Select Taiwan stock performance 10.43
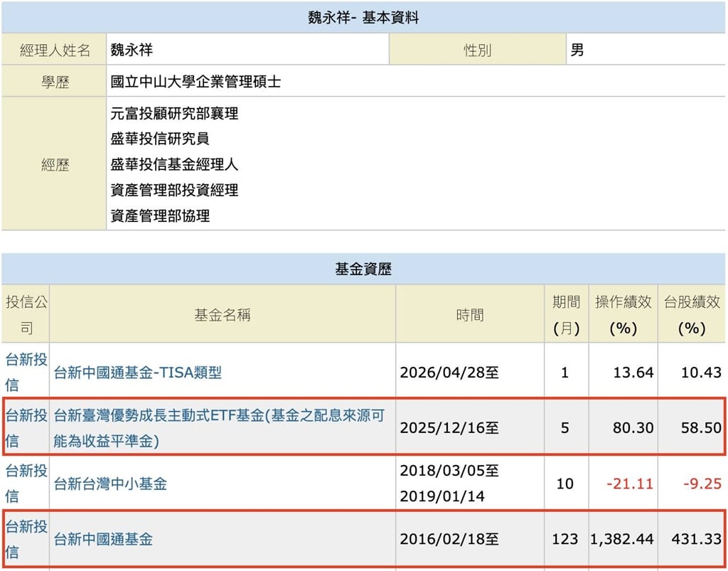 coord(701,373)
